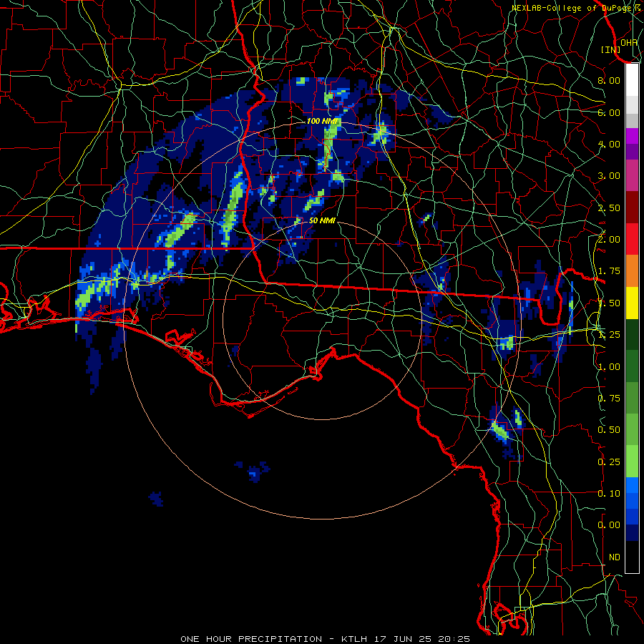Click the 1.00 legend value
Screen dimensions: 644x644
[609, 367]
